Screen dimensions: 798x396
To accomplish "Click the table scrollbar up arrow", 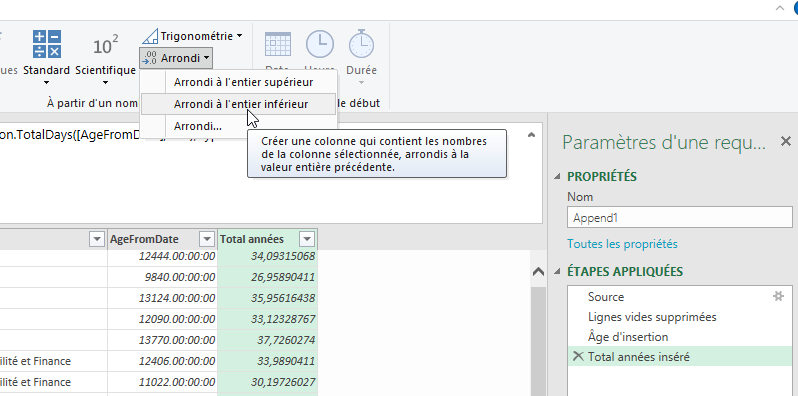I will [538, 272].
